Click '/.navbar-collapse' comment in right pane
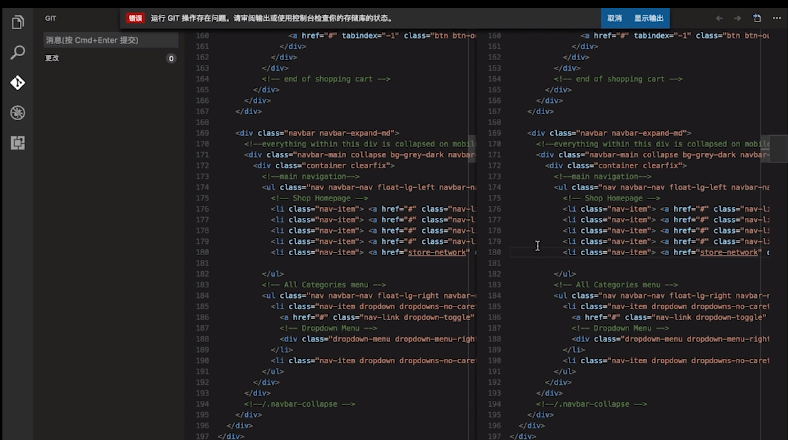The image size is (788, 440). coord(592,404)
